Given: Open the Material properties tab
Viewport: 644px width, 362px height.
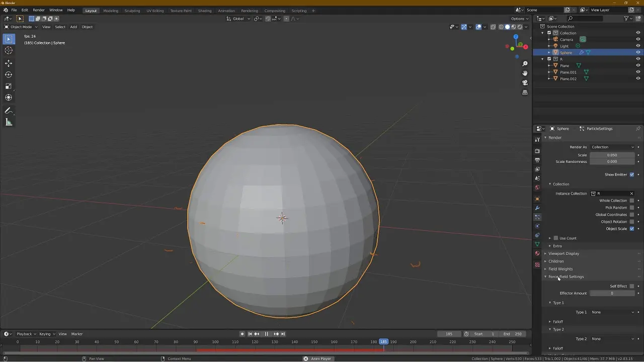Looking at the screenshot, I should [537, 253].
